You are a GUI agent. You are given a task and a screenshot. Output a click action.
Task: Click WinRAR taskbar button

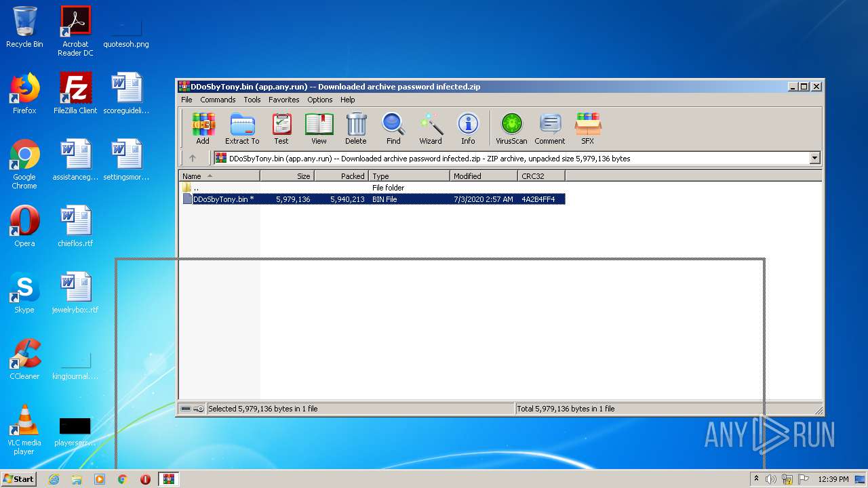pyautogui.click(x=168, y=479)
